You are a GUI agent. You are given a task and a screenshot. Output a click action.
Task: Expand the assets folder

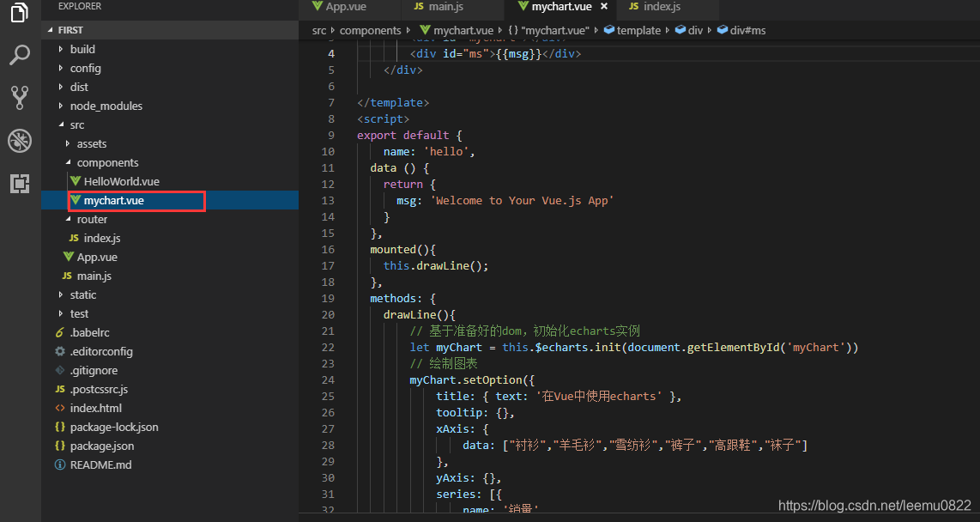pyautogui.click(x=68, y=143)
